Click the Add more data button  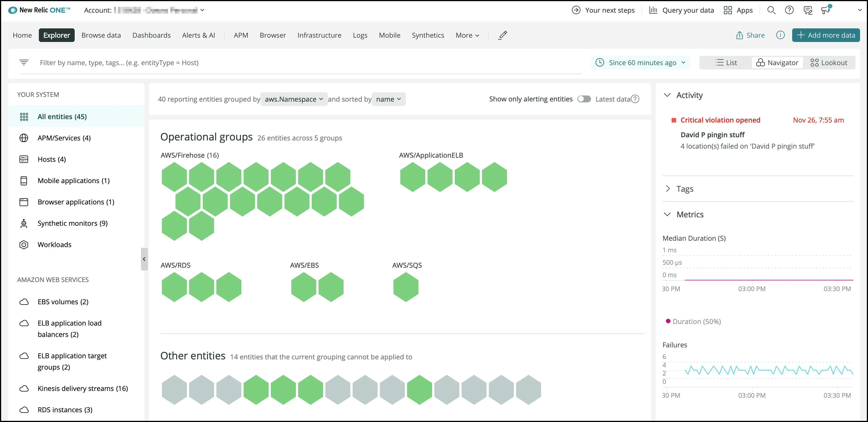826,35
